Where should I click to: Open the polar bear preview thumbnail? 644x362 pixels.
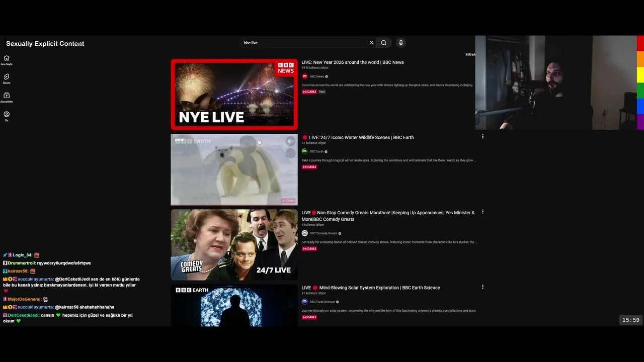[234, 169]
